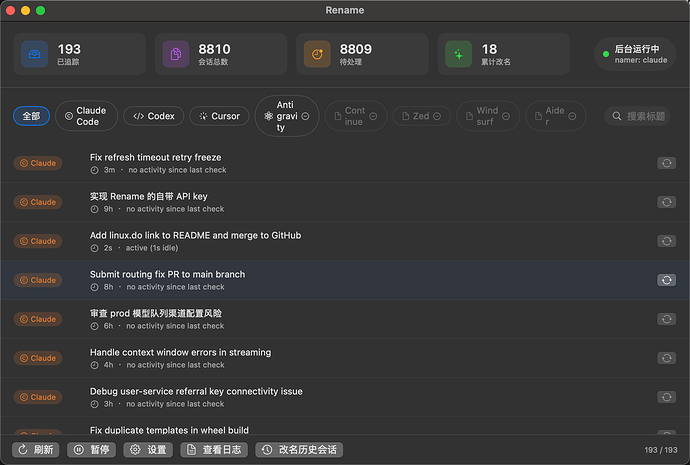Click Claude badge on Add linux.do link row
690x465 pixels.
click(x=38, y=241)
